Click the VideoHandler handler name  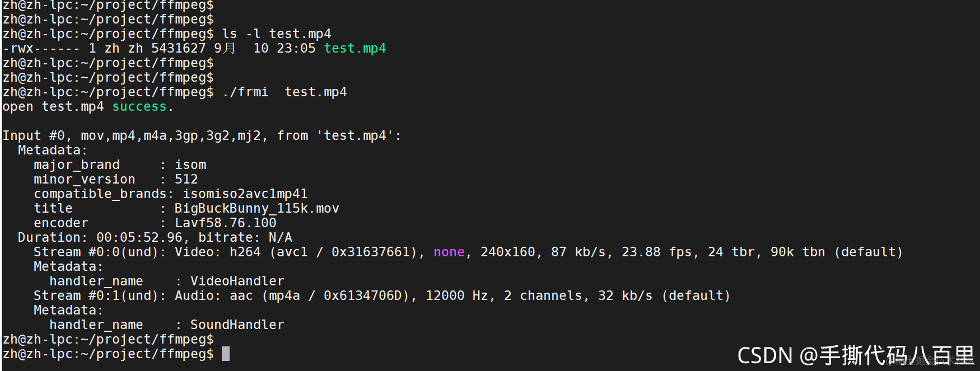click(x=237, y=281)
